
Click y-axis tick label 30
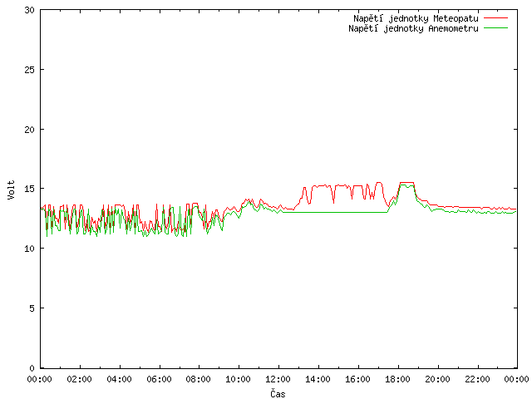tap(30, 10)
